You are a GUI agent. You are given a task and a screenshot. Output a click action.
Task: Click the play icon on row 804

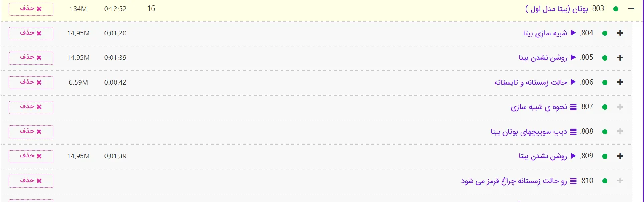click(573, 33)
